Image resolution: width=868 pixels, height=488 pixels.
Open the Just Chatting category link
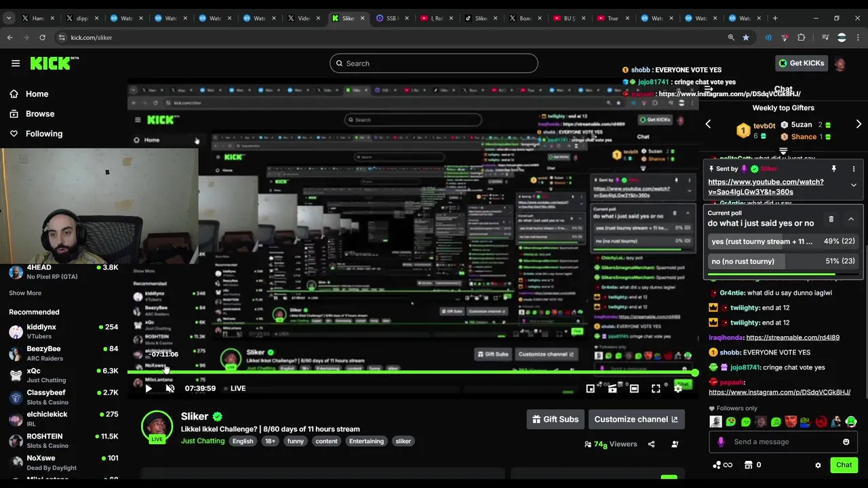click(x=203, y=441)
